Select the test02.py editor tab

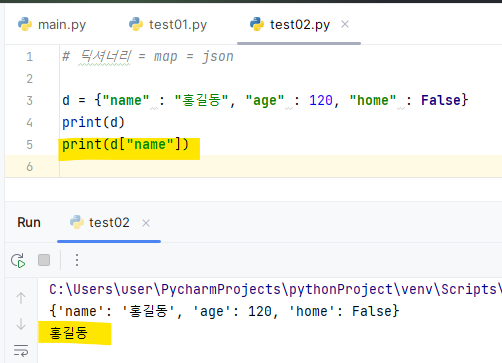299,25
